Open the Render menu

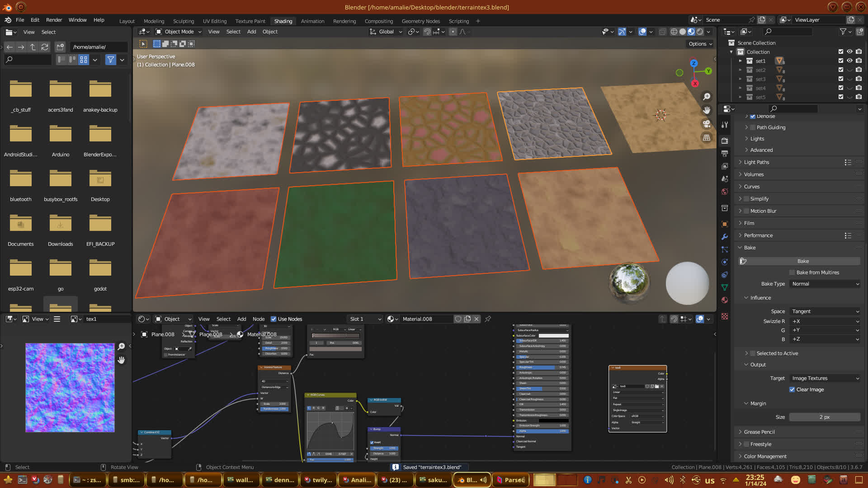point(54,20)
